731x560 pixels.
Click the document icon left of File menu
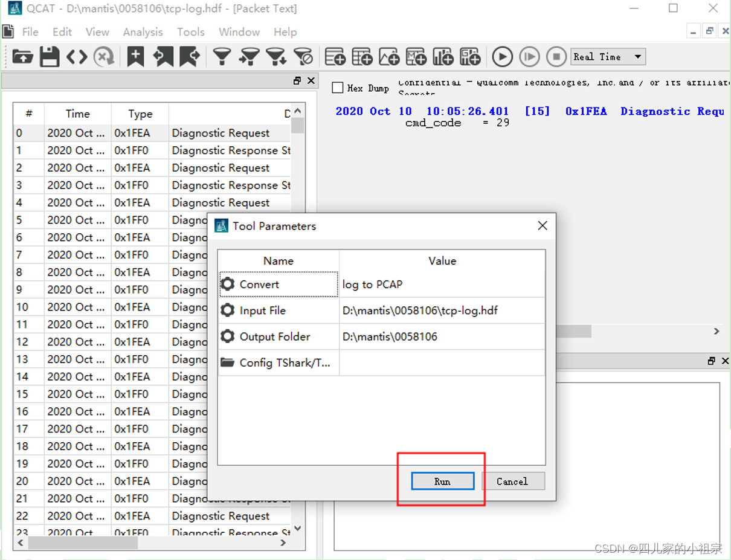pyautogui.click(x=8, y=31)
